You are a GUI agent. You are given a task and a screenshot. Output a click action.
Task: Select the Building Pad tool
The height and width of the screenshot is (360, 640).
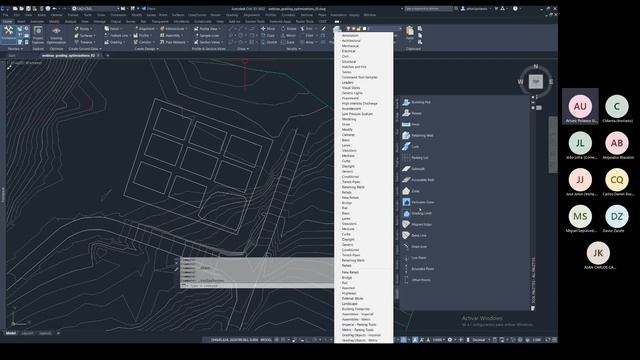coord(416,102)
